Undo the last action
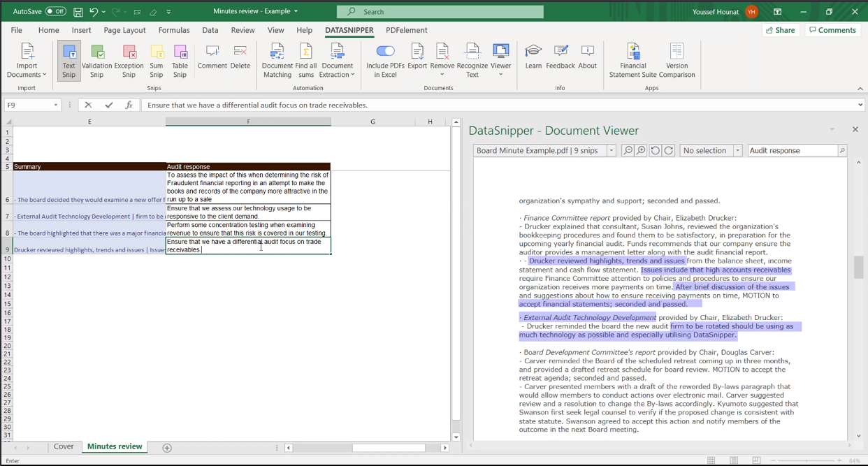 (x=94, y=12)
